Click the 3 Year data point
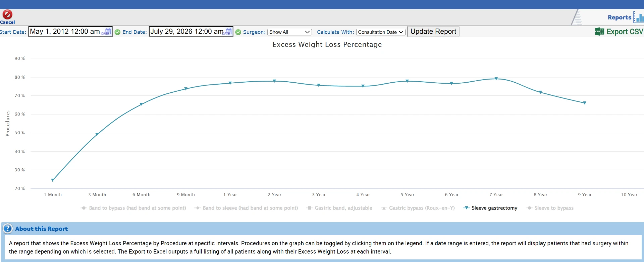Viewport: 644px width, 262px height. 319,85
